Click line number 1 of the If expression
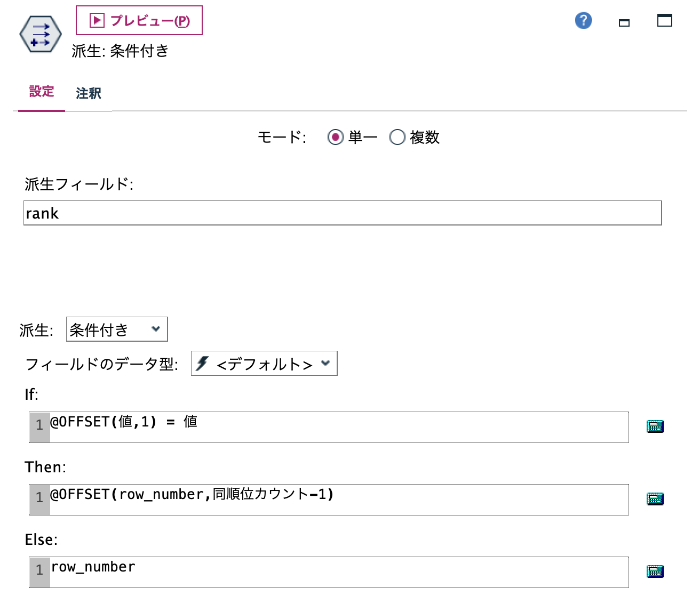 click(38, 426)
